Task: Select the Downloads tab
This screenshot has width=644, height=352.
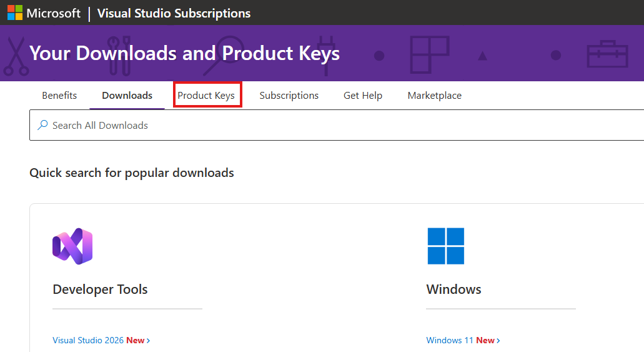Action: (x=127, y=96)
